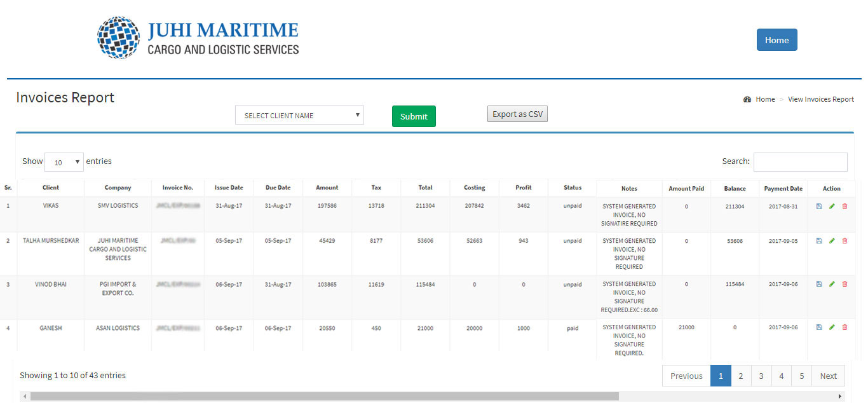Delete the ASAN LOGISTICS invoice via trash icon

tap(844, 327)
